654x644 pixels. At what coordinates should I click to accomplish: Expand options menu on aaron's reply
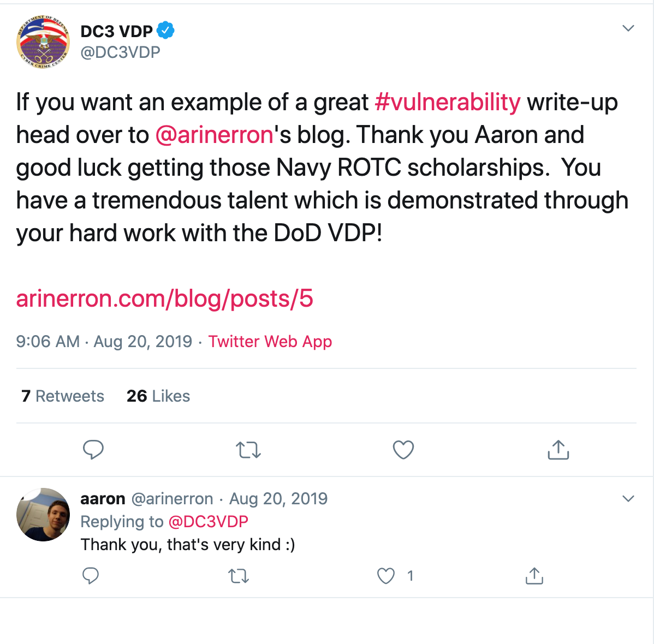click(628, 498)
